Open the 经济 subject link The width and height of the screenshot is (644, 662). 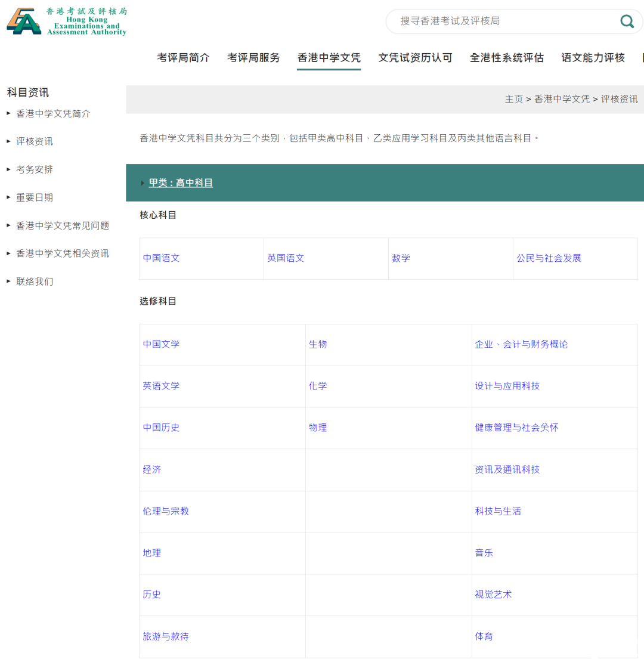point(152,469)
